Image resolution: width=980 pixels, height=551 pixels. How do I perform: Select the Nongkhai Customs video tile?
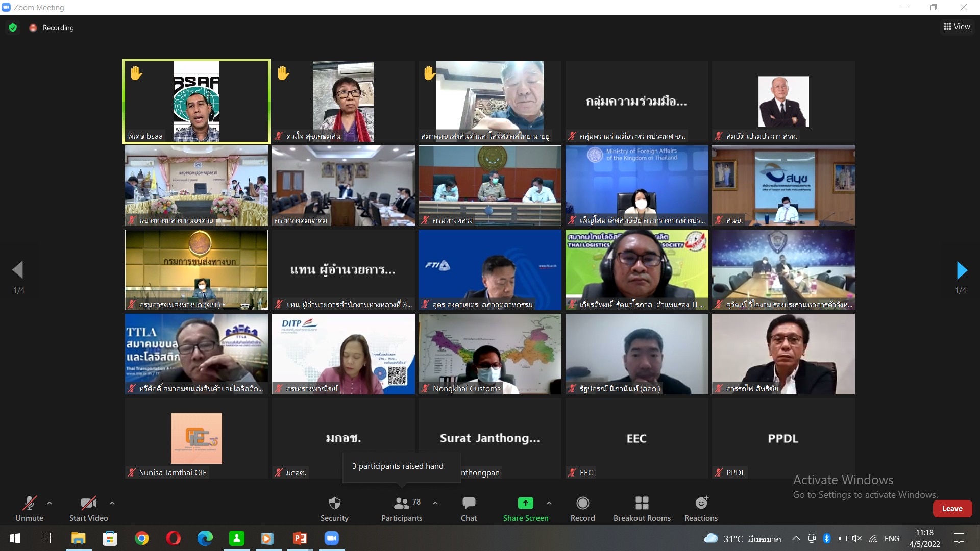pos(490,354)
